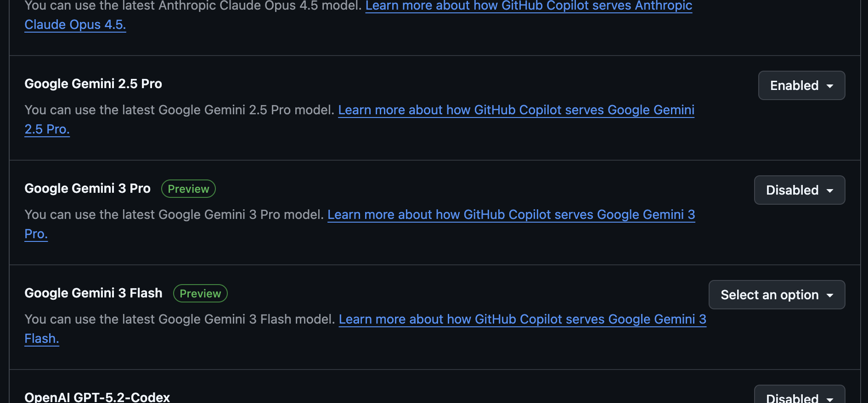
Task: Click the Preview badge next to Google Gemini 3 Pro
Action: tap(188, 189)
